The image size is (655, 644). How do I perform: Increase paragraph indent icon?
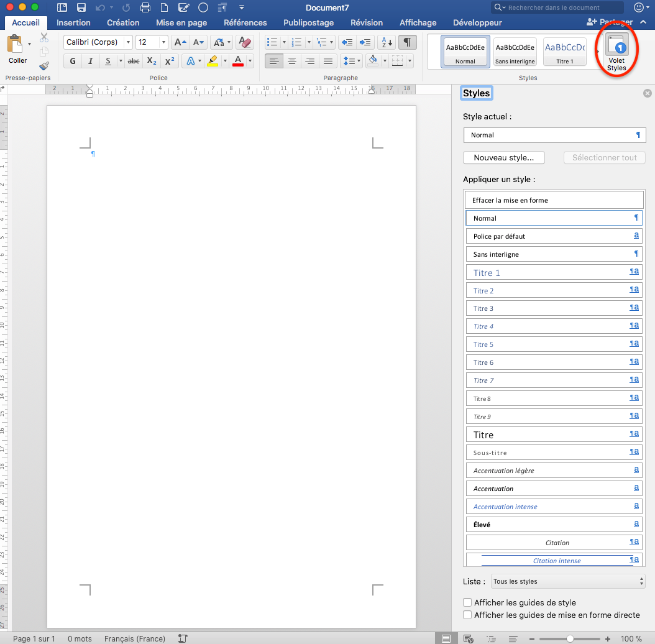click(x=365, y=42)
